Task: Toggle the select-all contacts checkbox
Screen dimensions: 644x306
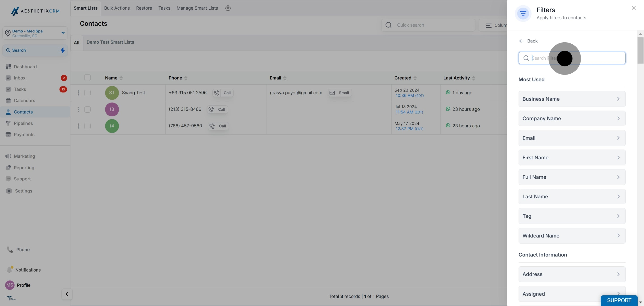Action: 87,78
